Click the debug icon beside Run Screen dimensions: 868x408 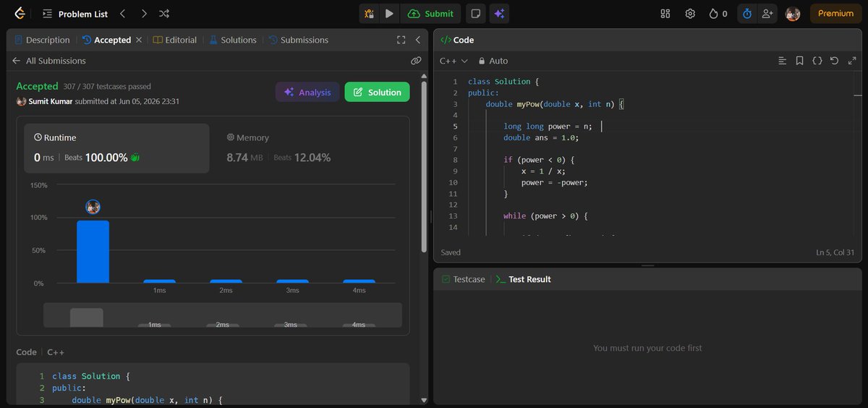coord(369,13)
